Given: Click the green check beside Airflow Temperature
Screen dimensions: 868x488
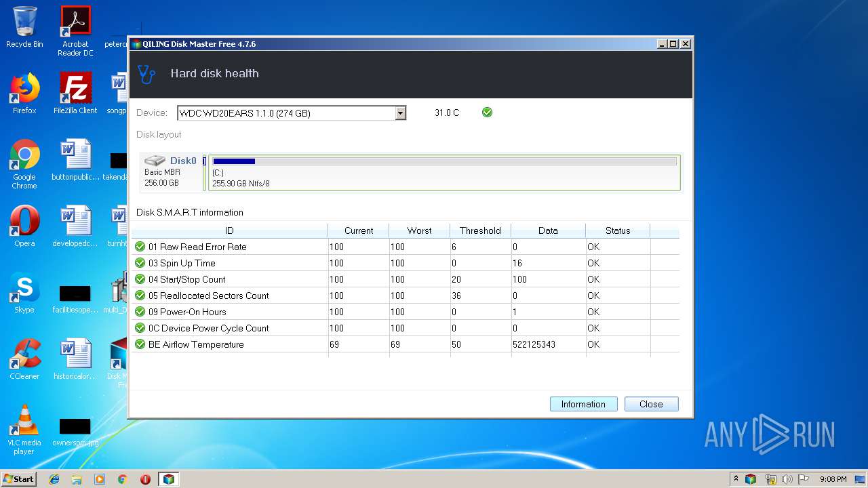Looking at the screenshot, I should coord(140,344).
